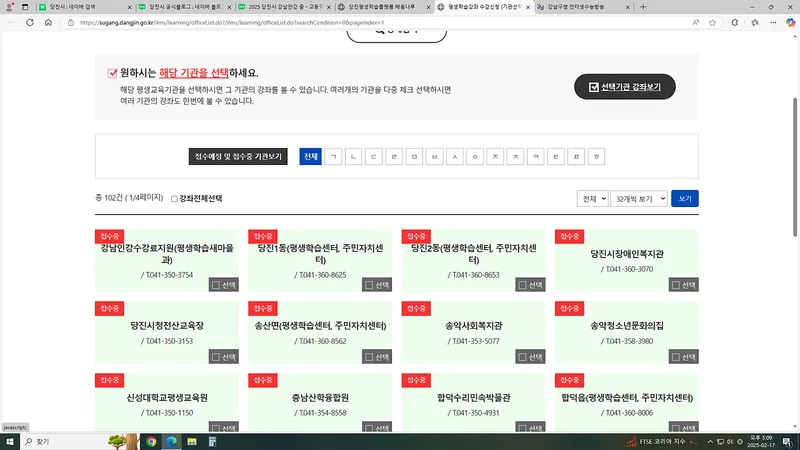This screenshot has width=800, height=450.
Task: Click the 접수예정 및 접수중 기관보기 button
Action: pyautogui.click(x=239, y=157)
